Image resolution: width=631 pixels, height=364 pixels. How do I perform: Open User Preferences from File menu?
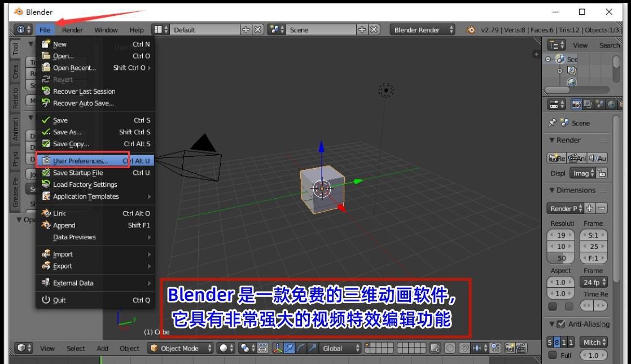[x=95, y=161]
